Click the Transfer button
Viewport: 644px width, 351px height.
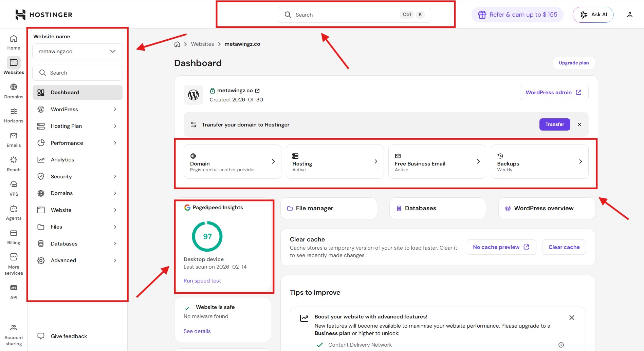(555, 124)
